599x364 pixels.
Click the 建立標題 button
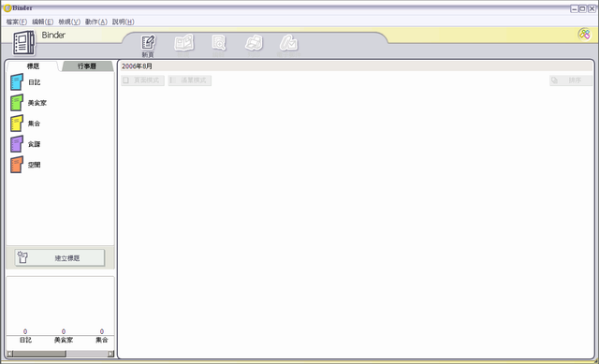[x=60, y=258]
